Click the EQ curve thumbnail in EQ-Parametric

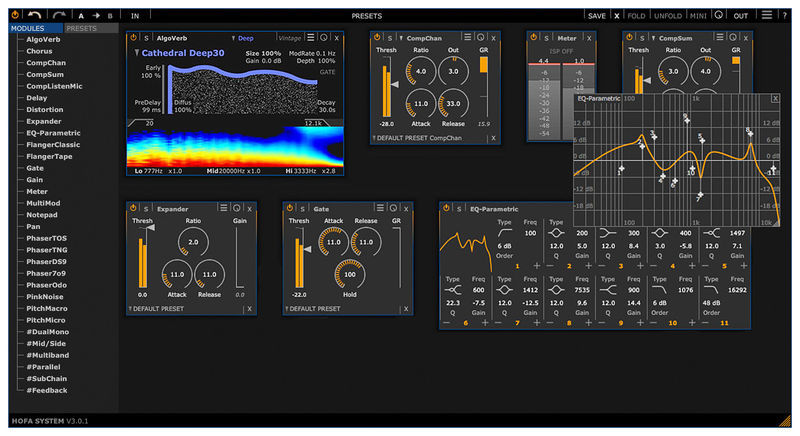click(x=465, y=250)
